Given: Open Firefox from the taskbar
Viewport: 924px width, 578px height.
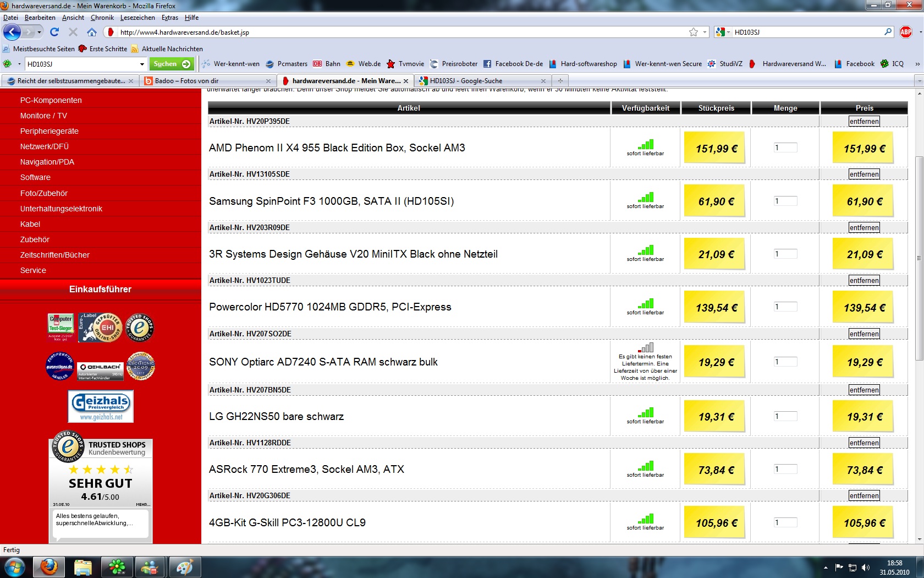Looking at the screenshot, I should (49, 566).
